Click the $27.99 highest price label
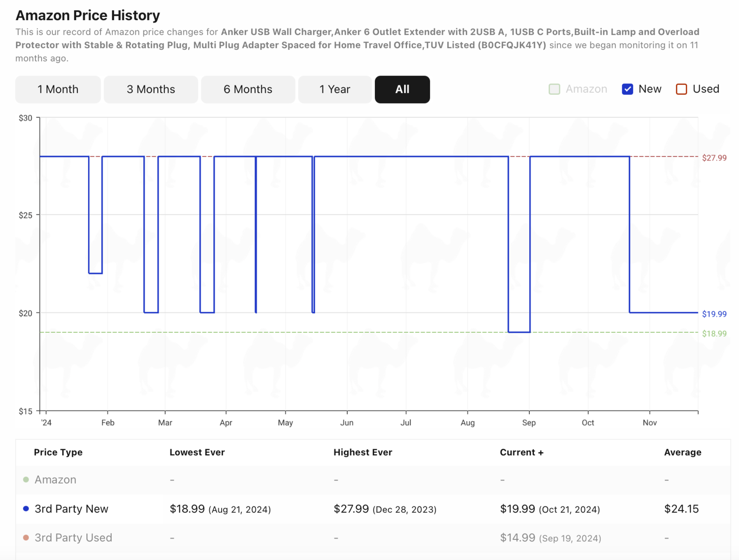The image size is (739, 560). tap(714, 158)
